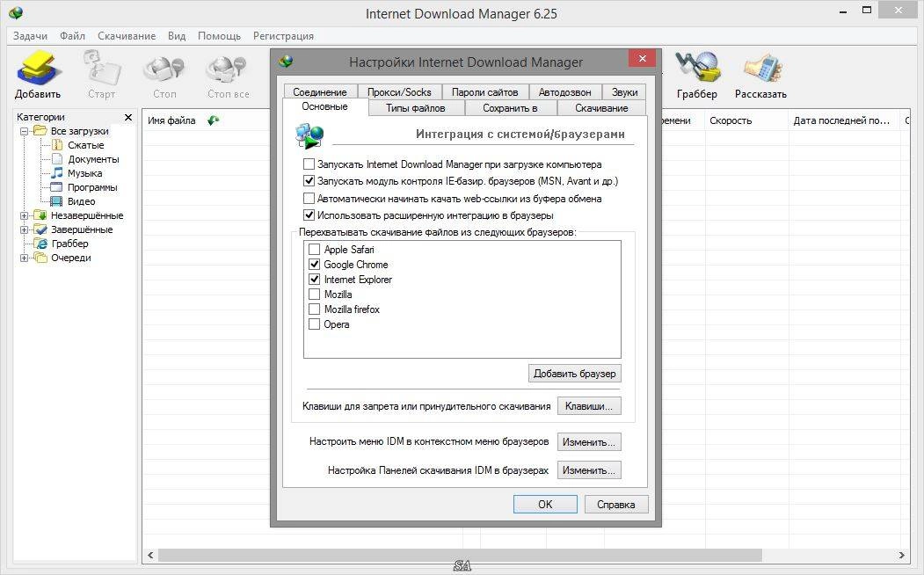Click the Документы category icon
The image size is (924, 575).
coord(57,159)
